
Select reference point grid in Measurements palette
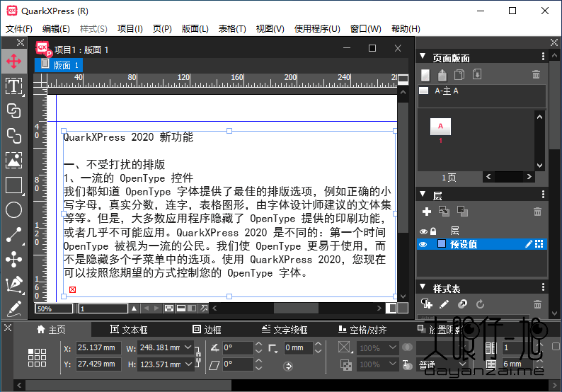click(37, 357)
